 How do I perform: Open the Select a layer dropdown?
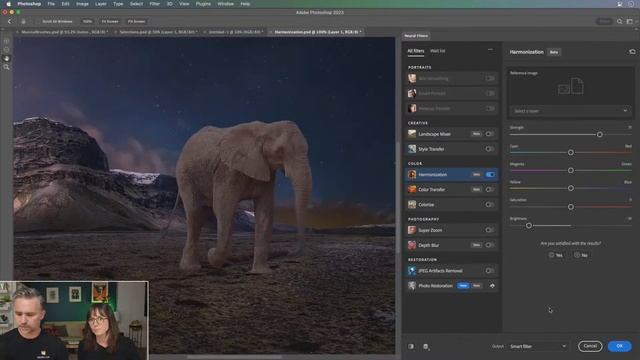(570, 111)
